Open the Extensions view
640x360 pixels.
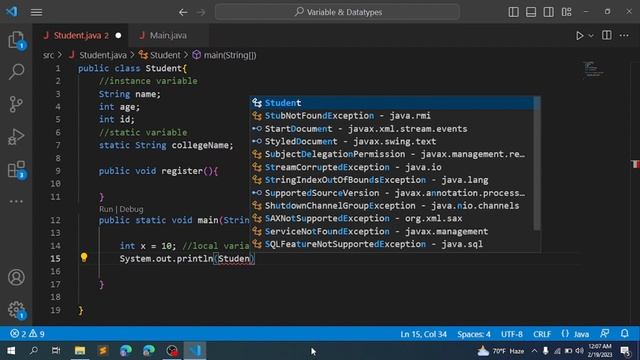16,169
